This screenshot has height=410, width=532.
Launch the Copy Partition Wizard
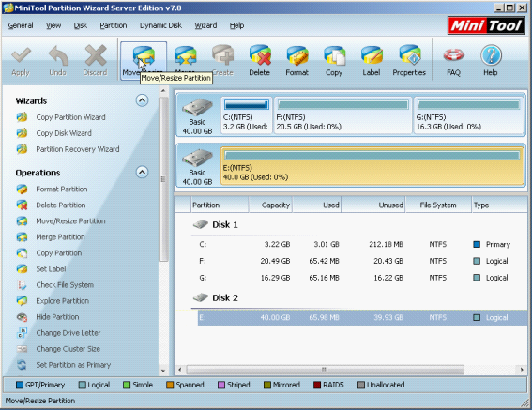(70, 117)
